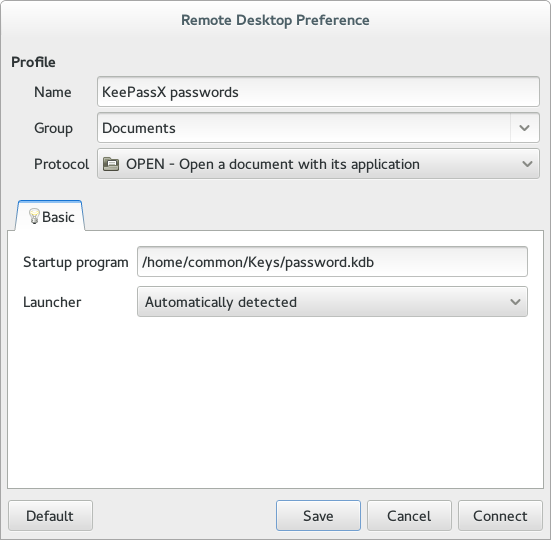The width and height of the screenshot is (551, 540).
Task: Click the OPEN protocol folder icon
Action: click(x=111, y=164)
